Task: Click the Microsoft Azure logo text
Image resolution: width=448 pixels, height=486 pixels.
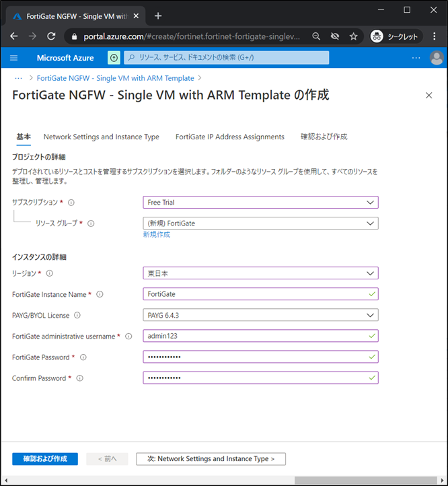Action: point(65,58)
